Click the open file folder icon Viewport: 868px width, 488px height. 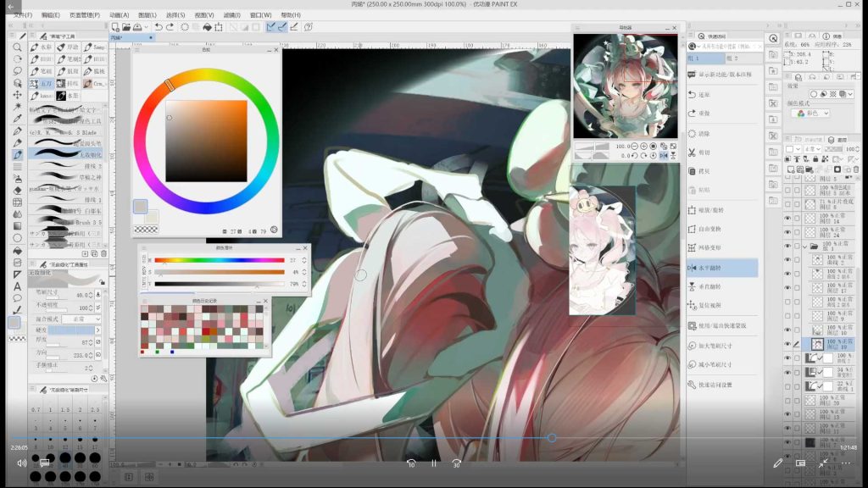126,27
